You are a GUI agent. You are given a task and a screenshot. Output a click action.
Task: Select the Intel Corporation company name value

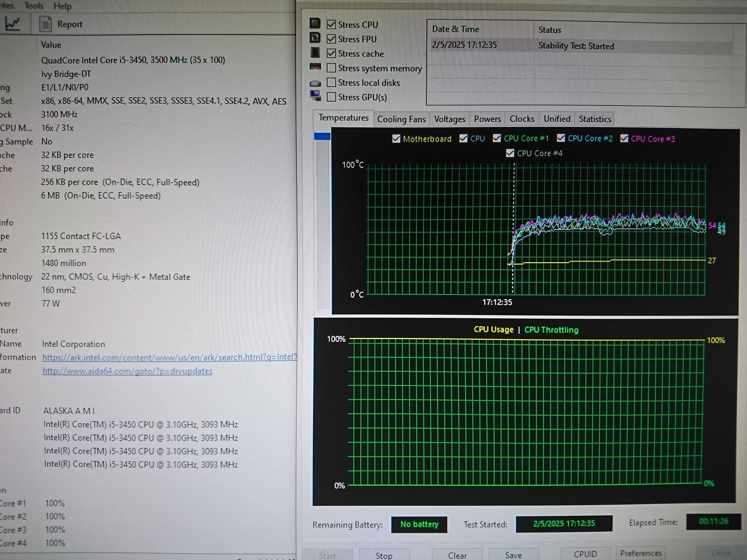pyautogui.click(x=74, y=344)
